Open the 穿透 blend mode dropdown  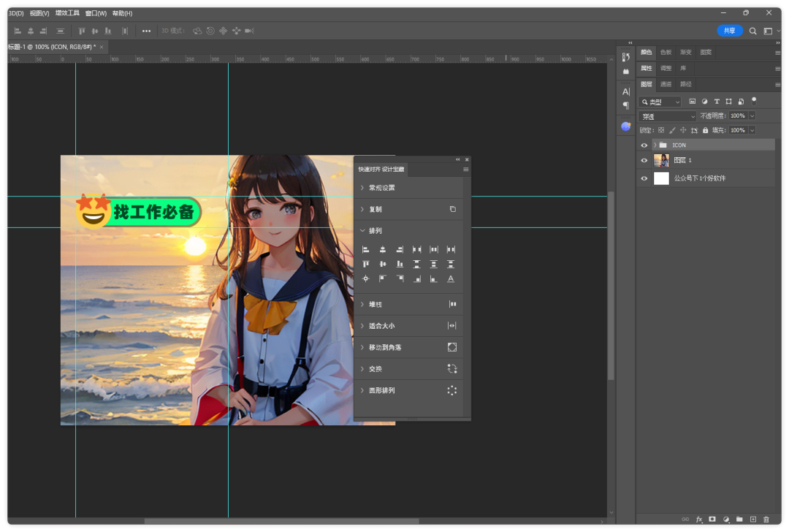pyautogui.click(x=668, y=116)
